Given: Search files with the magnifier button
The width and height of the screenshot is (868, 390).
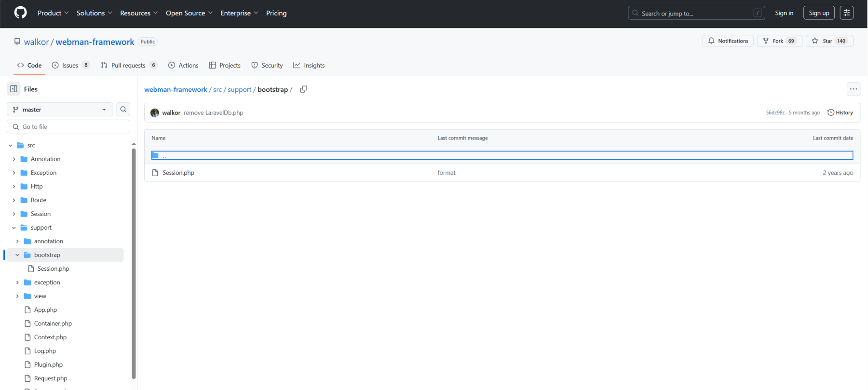Looking at the screenshot, I should (x=123, y=110).
